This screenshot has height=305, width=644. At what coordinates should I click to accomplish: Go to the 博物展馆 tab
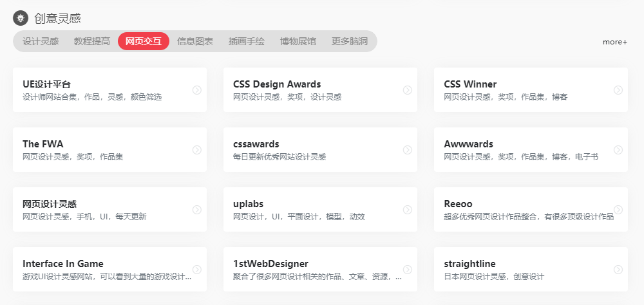click(x=298, y=41)
